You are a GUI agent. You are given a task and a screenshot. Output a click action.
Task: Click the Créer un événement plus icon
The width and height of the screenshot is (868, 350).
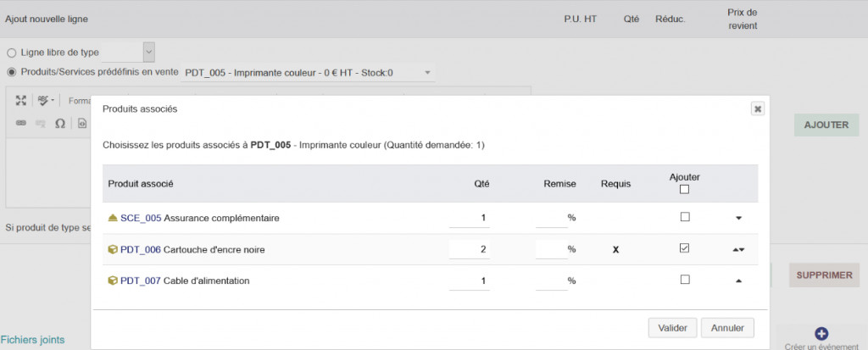pos(821,334)
